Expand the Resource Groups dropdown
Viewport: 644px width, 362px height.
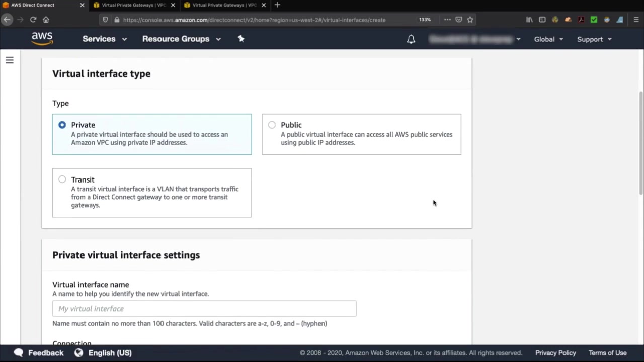click(x=181, y=39)
